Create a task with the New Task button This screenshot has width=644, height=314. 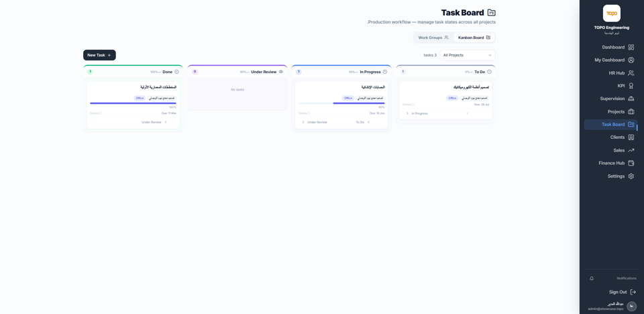(x=99, y=55)
